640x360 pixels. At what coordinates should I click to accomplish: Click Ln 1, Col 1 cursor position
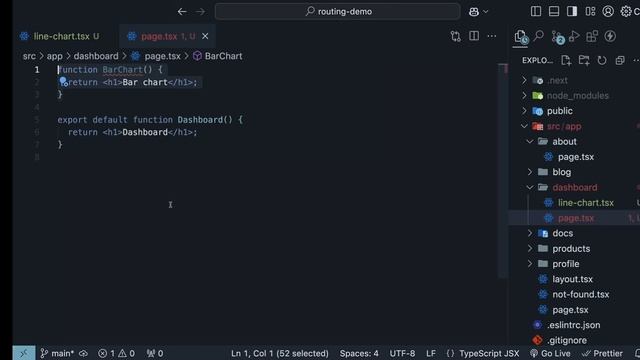[x=280, y=353]
